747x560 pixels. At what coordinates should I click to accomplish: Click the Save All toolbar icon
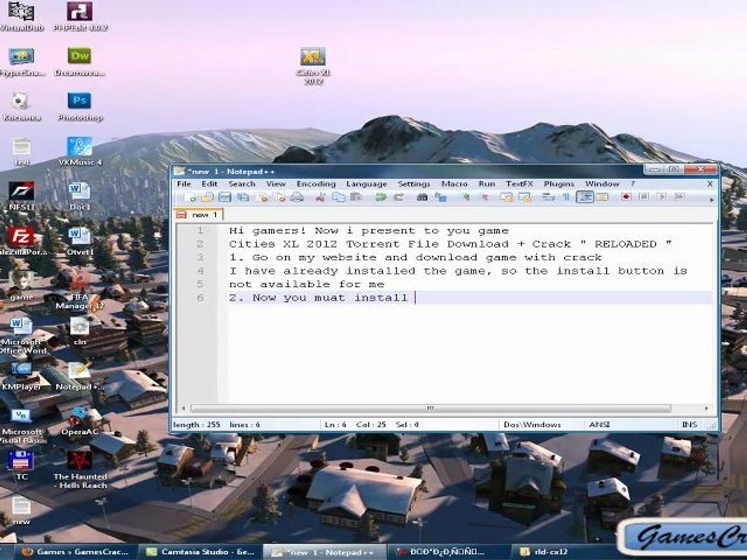(242, 197)
